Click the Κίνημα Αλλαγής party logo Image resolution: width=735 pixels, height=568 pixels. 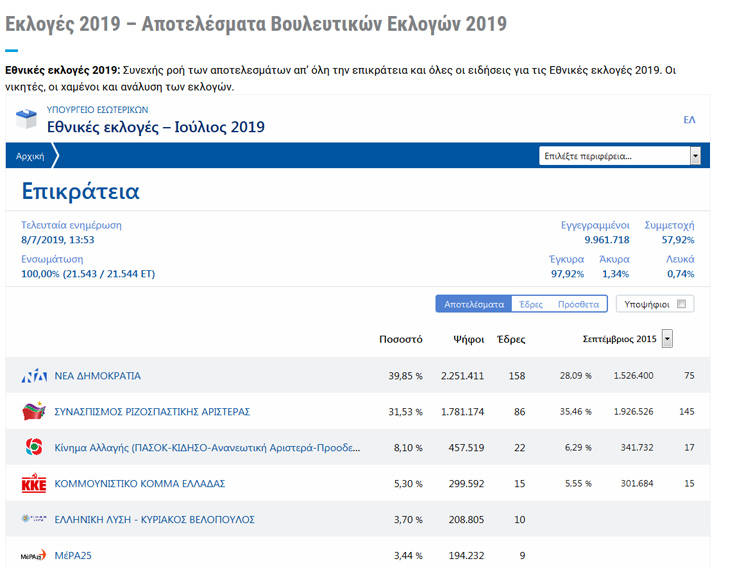click(x=34, y=447)
